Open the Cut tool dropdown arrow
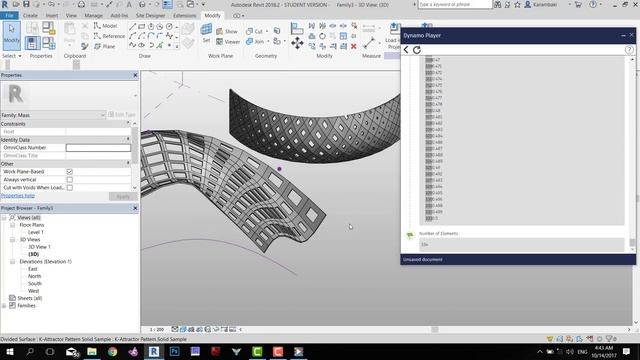This screenshot has height=360, width=640. [x=267, y=31]
